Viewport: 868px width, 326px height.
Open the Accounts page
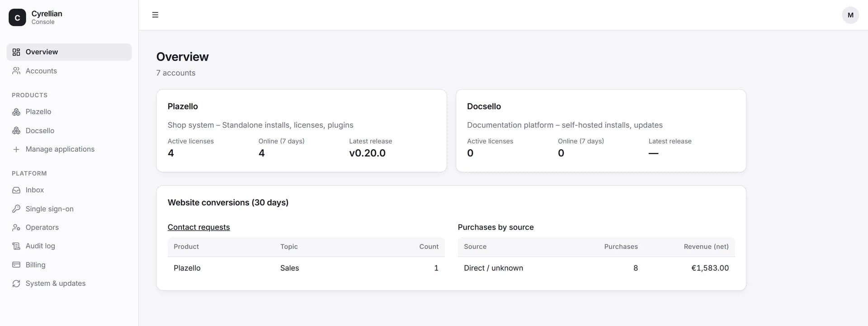69,71
